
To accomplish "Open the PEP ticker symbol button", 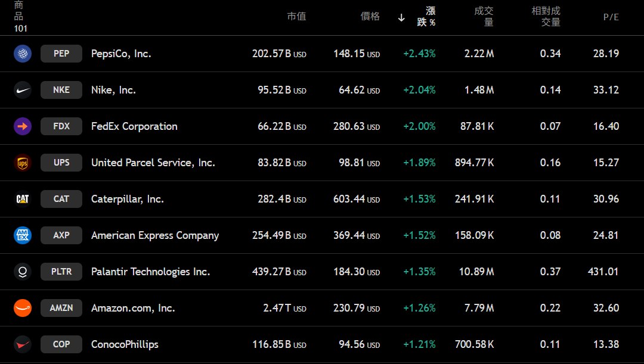I will click(x=61, y=54).
